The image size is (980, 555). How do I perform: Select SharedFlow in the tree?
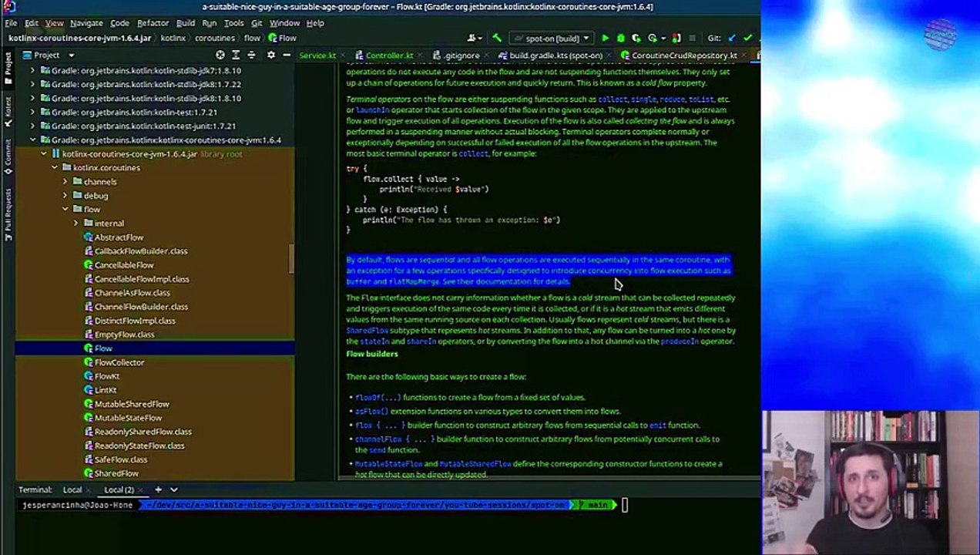116,473
